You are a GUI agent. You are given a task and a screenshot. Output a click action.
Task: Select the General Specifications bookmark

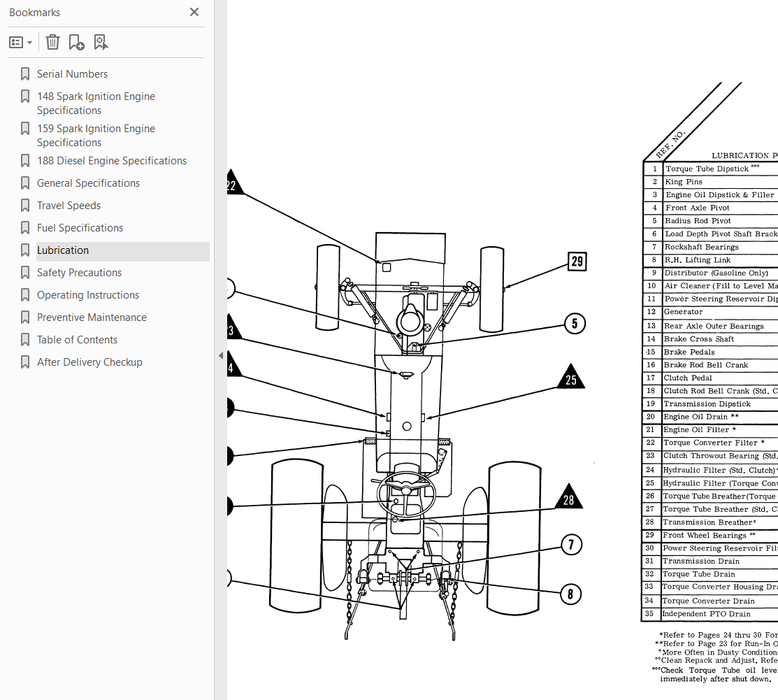88,183
